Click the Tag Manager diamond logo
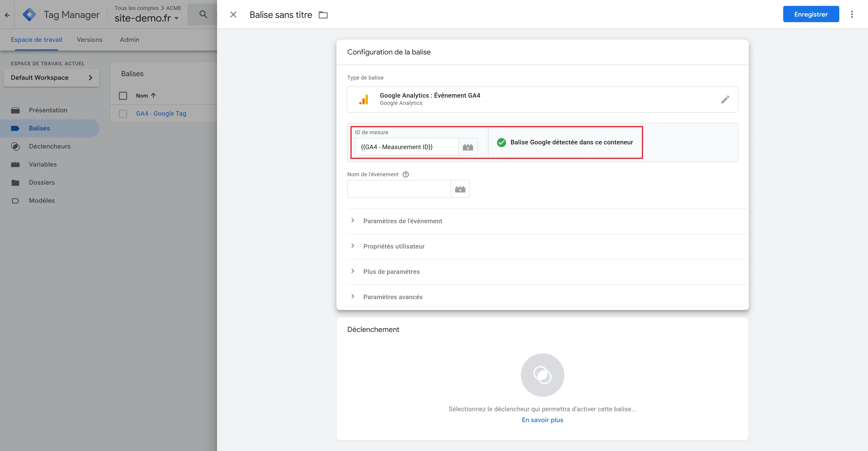This screenshot has width=868, height=451. [x=29, y=14]
